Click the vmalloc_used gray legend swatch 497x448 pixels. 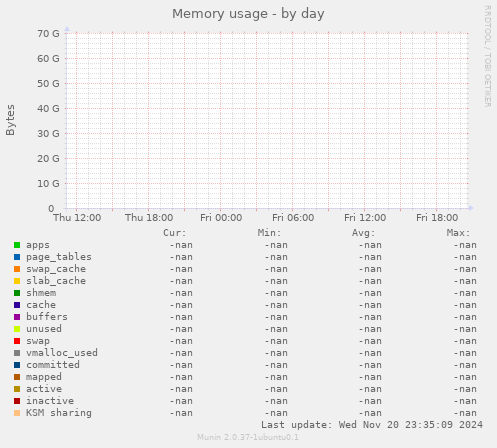pos(17,353)
